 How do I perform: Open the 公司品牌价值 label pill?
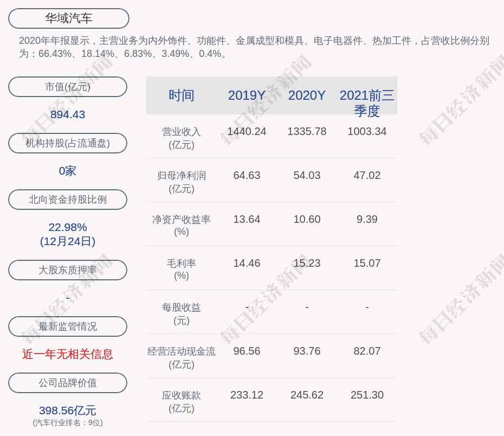[x=68, y=383]
